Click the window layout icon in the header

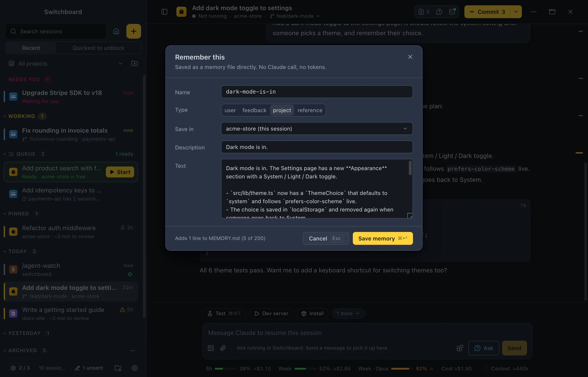click(x=552, y=12)
